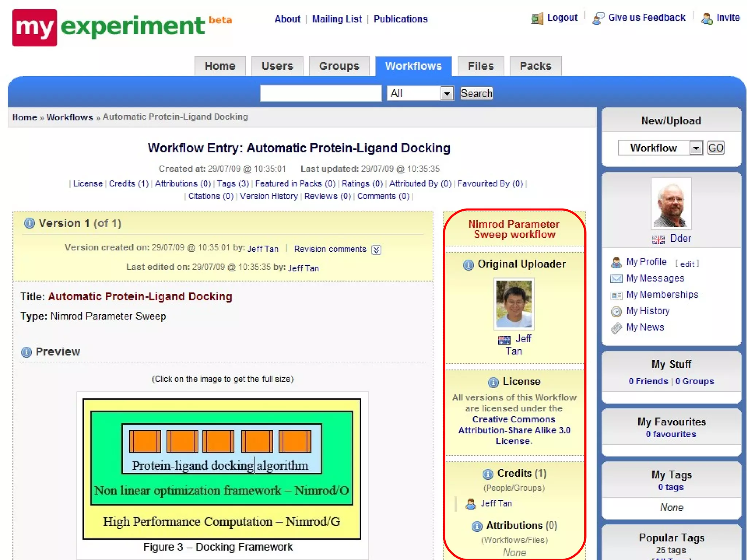Click the Invite person icon

point(707,18)
